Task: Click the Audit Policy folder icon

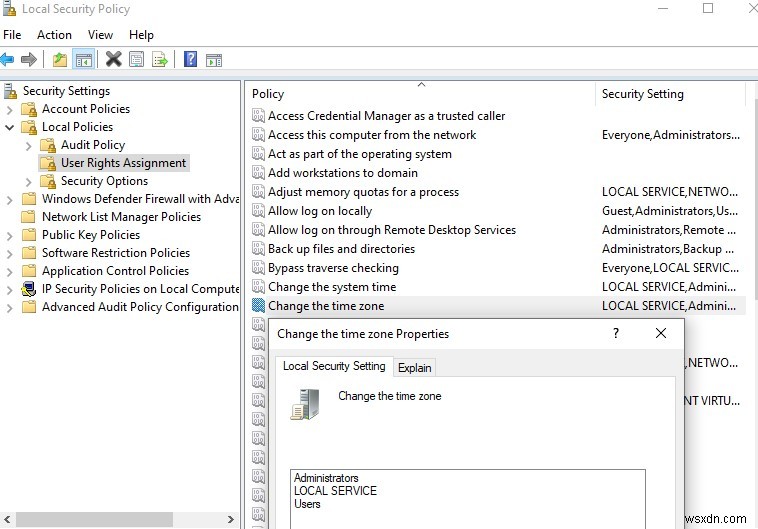Action: click(48, 145)
